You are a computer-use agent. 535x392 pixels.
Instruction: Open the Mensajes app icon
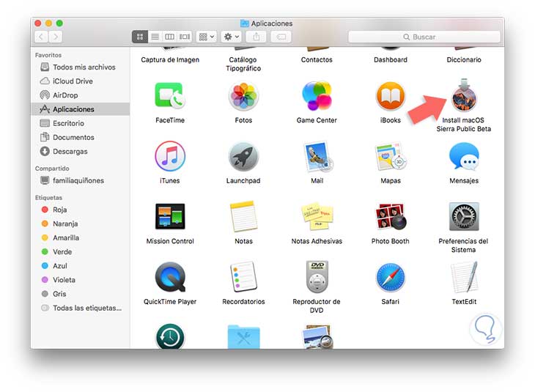point(464,156)
